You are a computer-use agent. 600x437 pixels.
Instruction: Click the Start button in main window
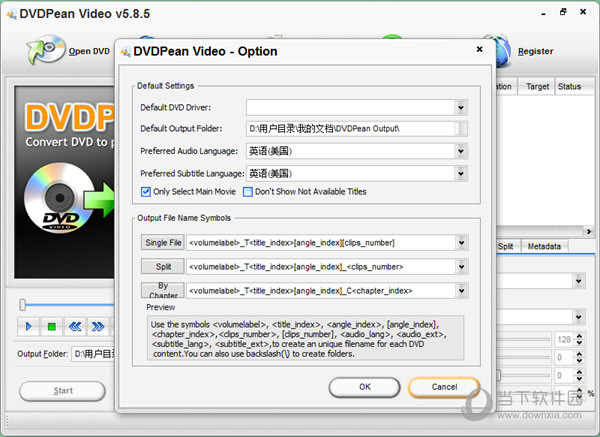point(62,391)
